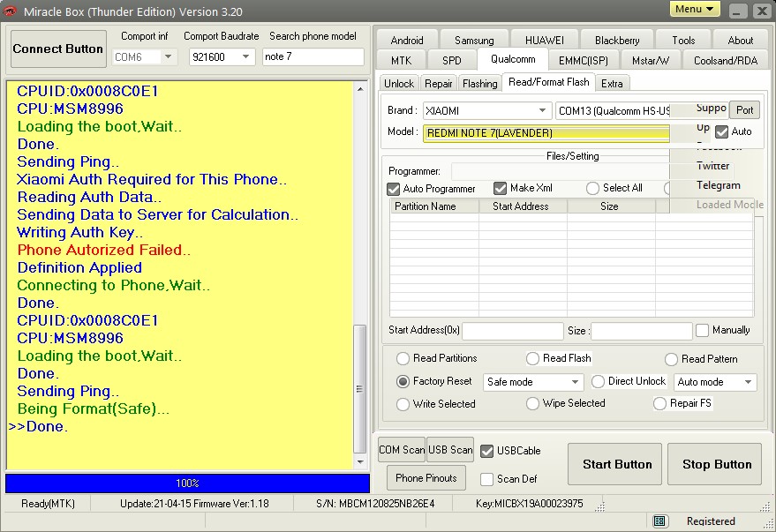Open the Menu dropdown in title bar
776x532 pixels.
(695, 10)
